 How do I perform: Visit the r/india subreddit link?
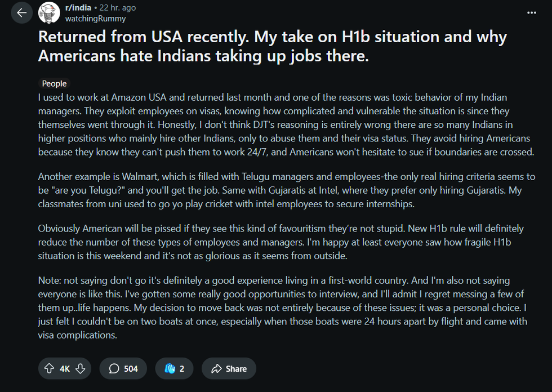(x=79, y=8)
